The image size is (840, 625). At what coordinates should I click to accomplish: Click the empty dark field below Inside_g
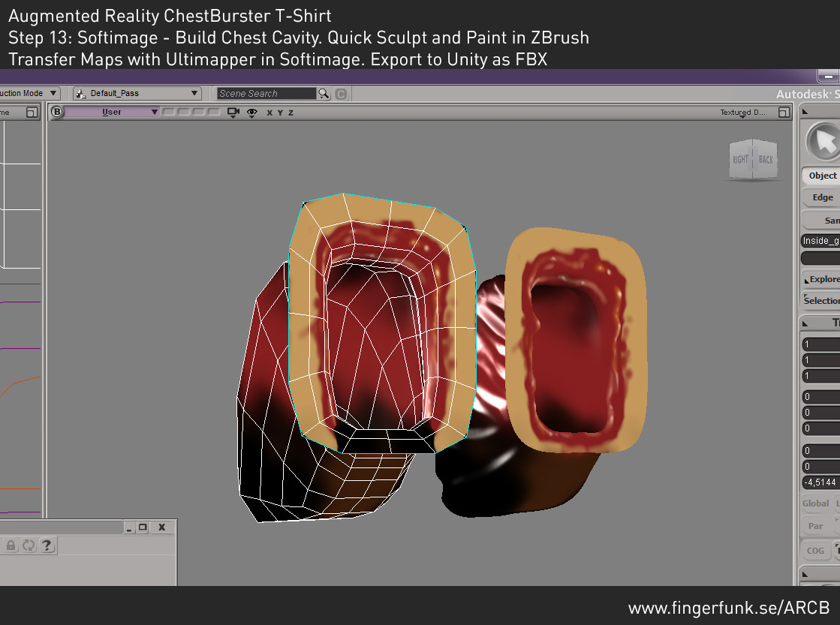pos(820,258)
